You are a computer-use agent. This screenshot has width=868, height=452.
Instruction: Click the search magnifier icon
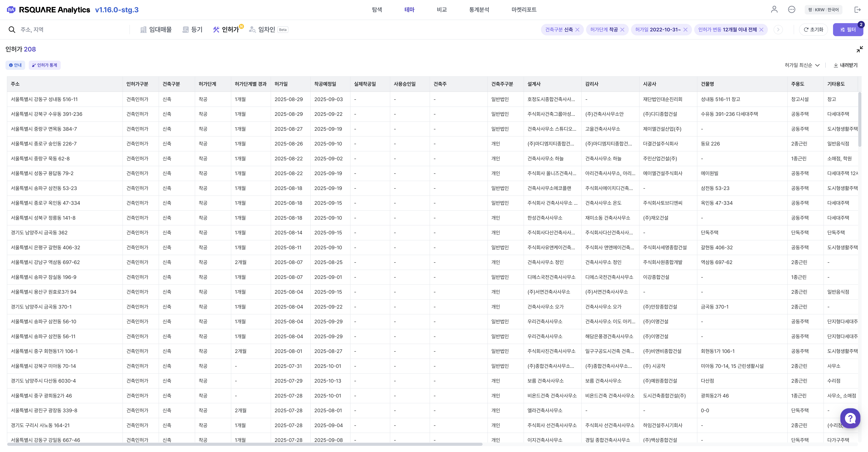[x=12, y=30]
